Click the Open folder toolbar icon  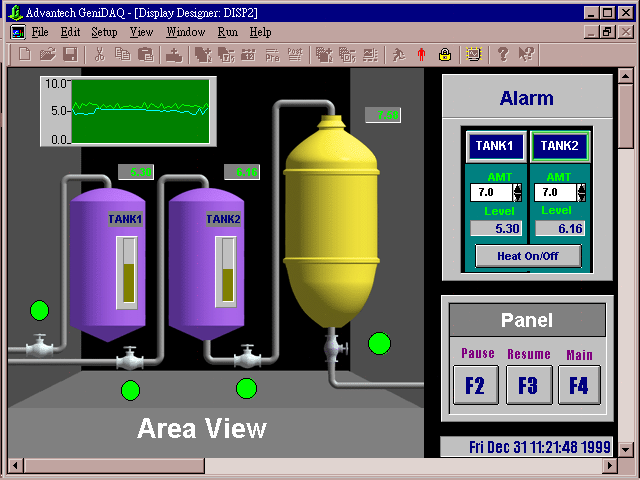click(x=47, y=54)
